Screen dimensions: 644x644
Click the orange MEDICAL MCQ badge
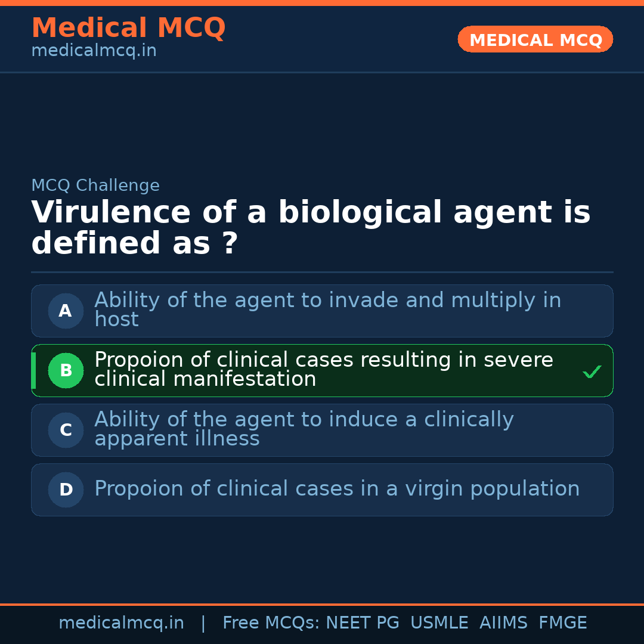coord(535,39)
